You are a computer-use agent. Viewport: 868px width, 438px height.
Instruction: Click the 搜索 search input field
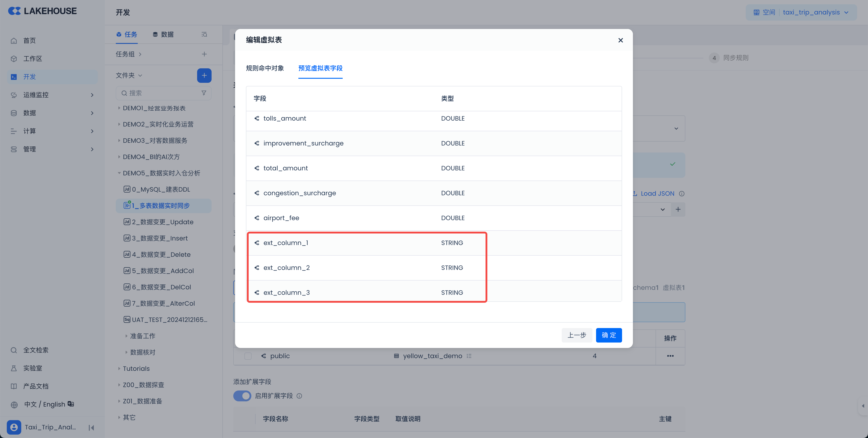(162, 93)
